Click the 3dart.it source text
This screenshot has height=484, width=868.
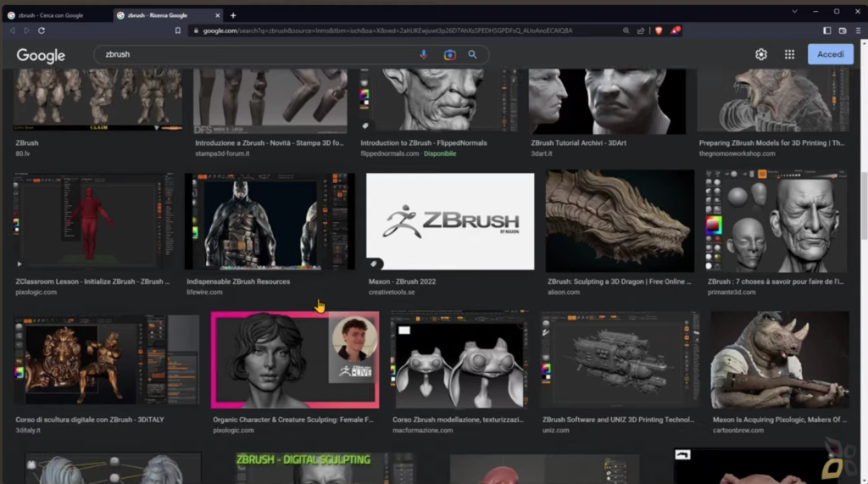click(x=542, y=153)
